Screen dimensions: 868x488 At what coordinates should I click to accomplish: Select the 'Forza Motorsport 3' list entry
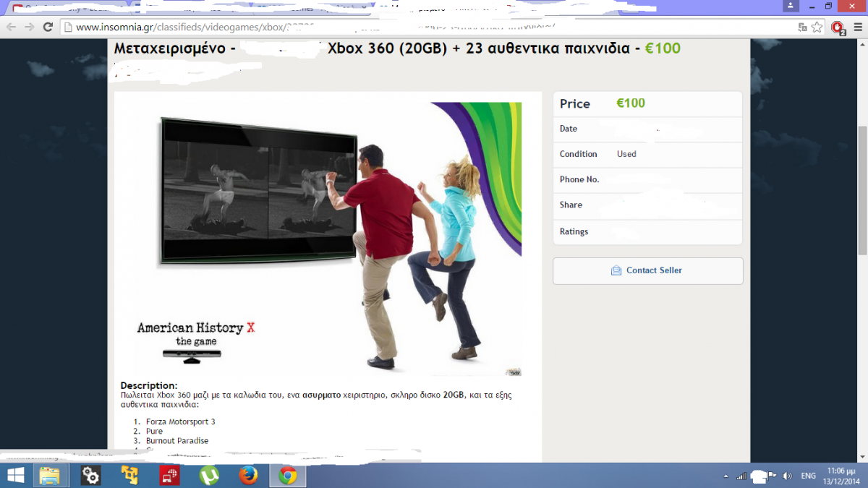click(181, 421)
